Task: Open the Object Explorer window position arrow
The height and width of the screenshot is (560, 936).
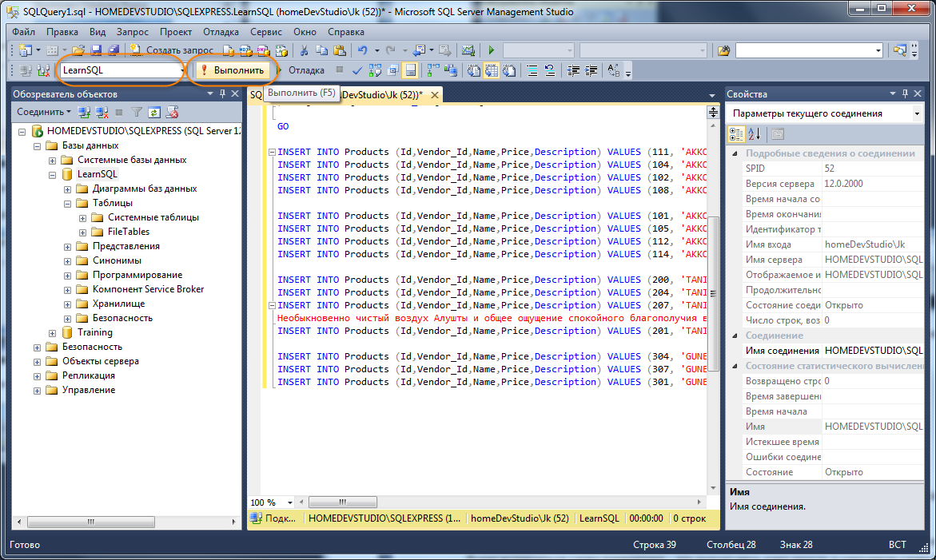Action: tap(210, 93)
